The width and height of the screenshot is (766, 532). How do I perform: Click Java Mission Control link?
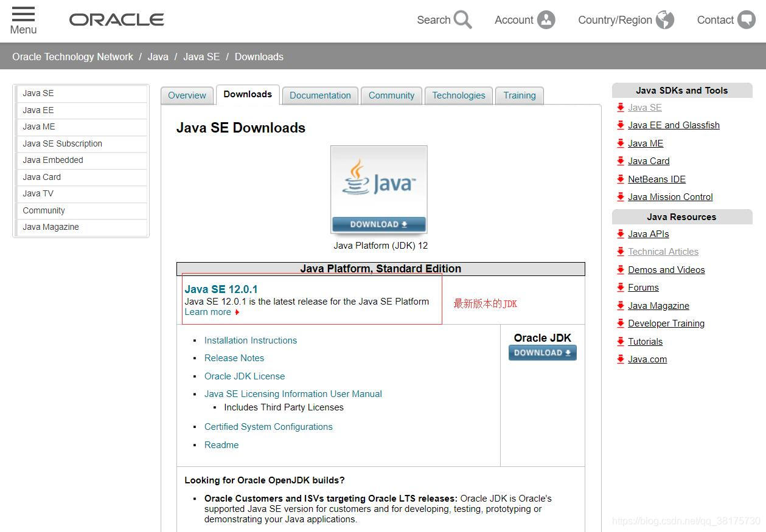pyautogui.click(x=670, y=197)
